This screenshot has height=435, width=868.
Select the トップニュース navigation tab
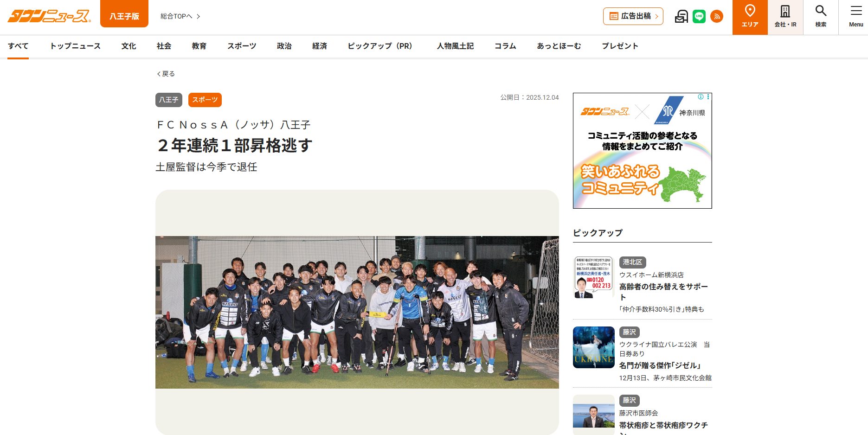pos(75,46)
